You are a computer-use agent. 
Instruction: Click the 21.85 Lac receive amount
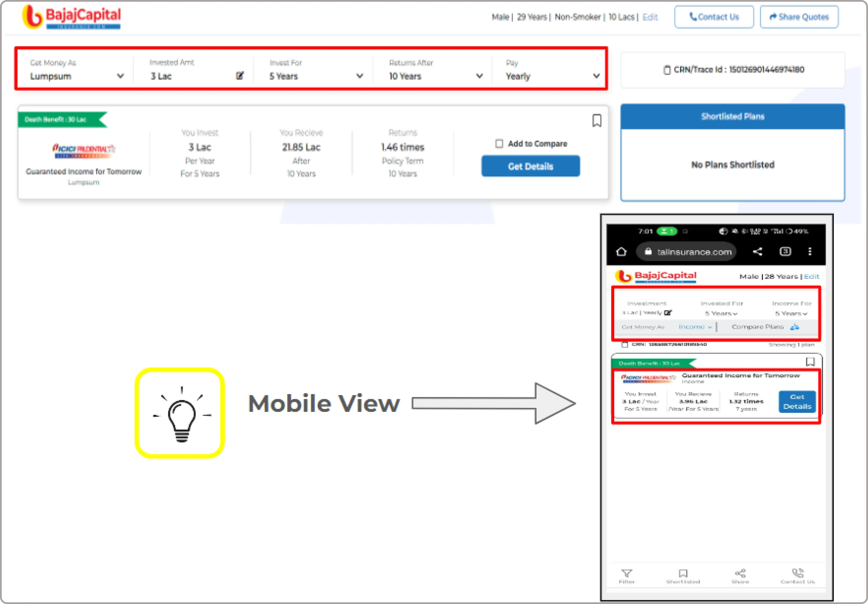(x=301, y=147)
